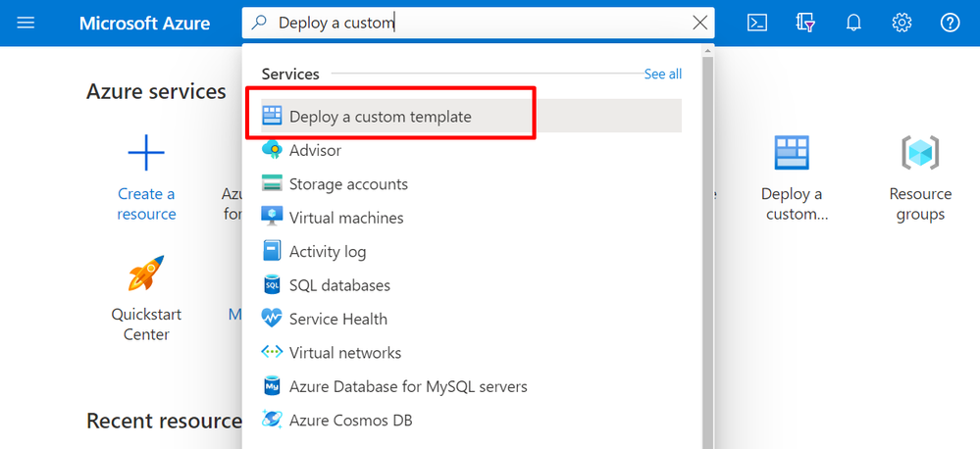980x449 pixels.
Task: Open Virtual machines from search results
Action: point(346,218)
